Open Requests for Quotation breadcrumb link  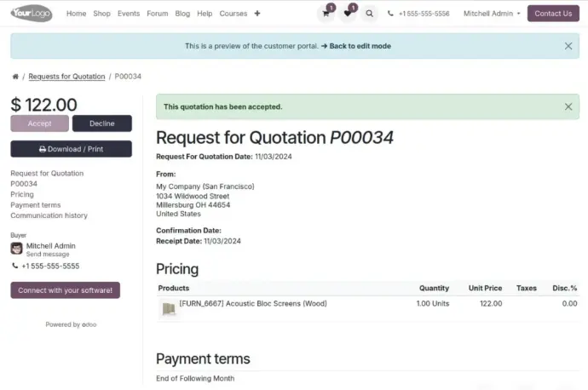(66, 77)
